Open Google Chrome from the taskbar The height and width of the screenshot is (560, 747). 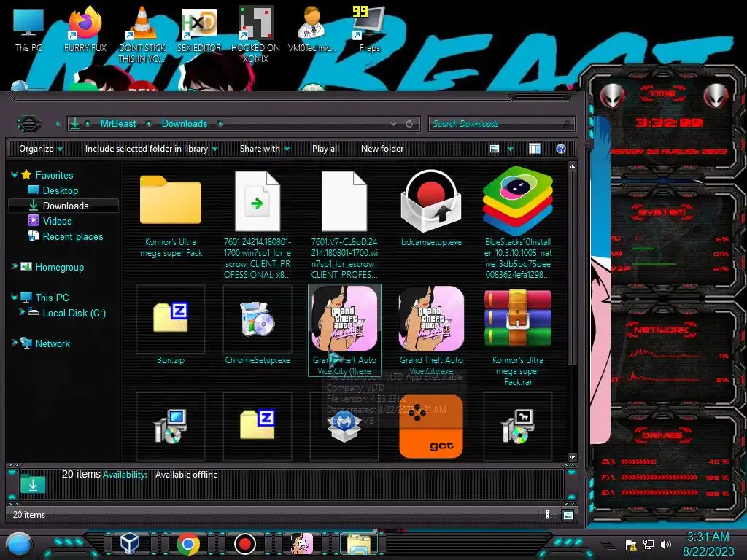click(x=187, y=544)
